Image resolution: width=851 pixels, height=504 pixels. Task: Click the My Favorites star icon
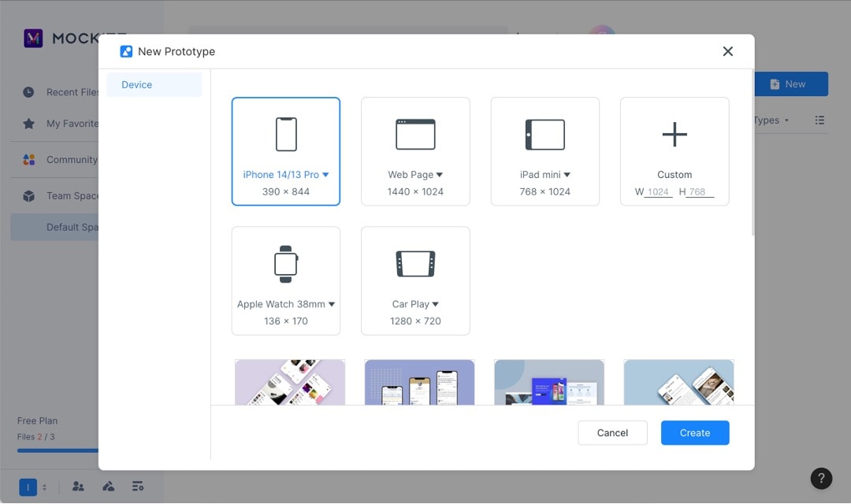click(x=29, y=124)
